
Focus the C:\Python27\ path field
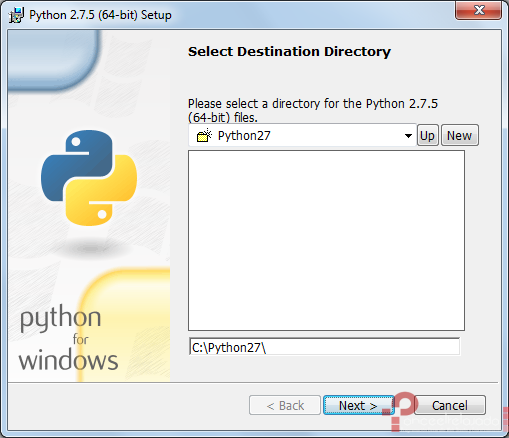[324, 347]
